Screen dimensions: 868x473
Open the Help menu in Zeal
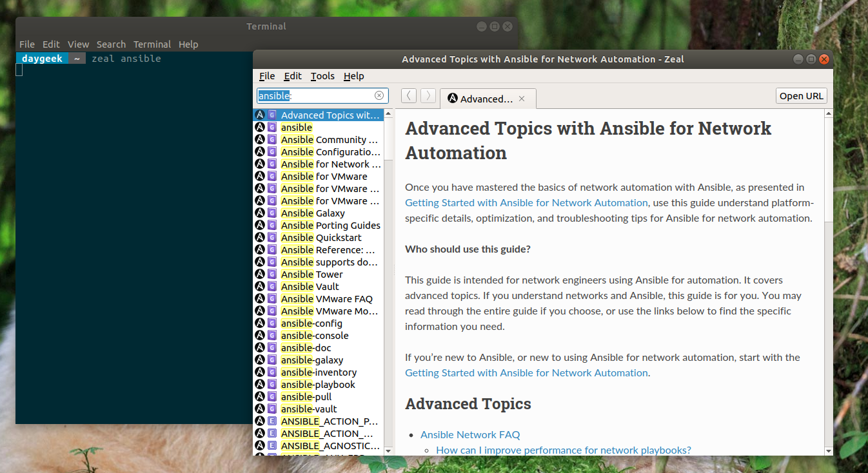[x=353, y=75]
